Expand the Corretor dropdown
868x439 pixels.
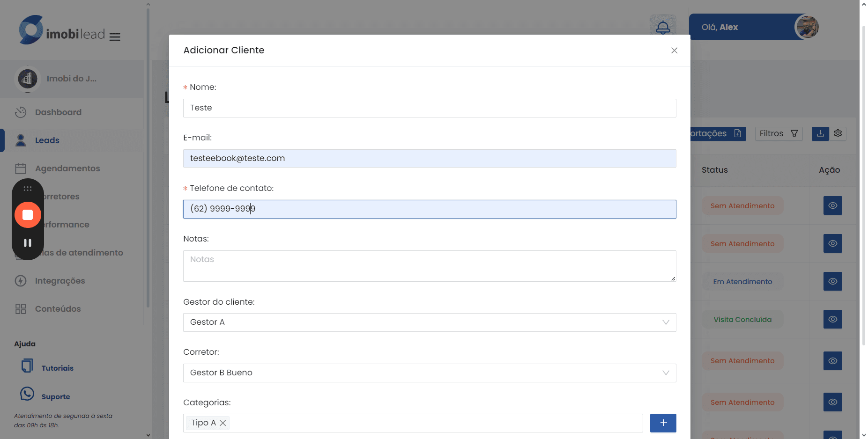pos(430,373)
